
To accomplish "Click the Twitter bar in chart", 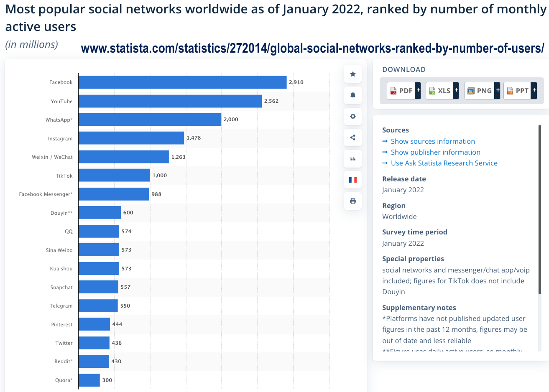I will [x=94, y=343].
